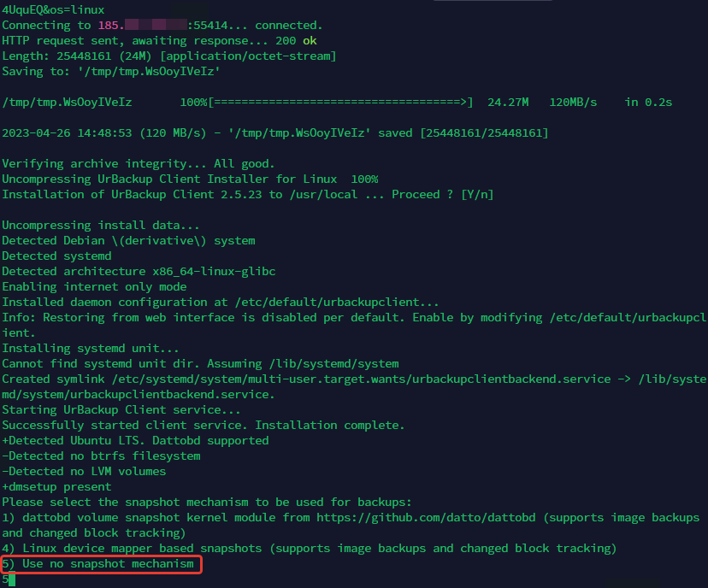Select option 5 Use no snapshot mechanism
Screen dimensions: 708x588
click(x=101, y=563)
